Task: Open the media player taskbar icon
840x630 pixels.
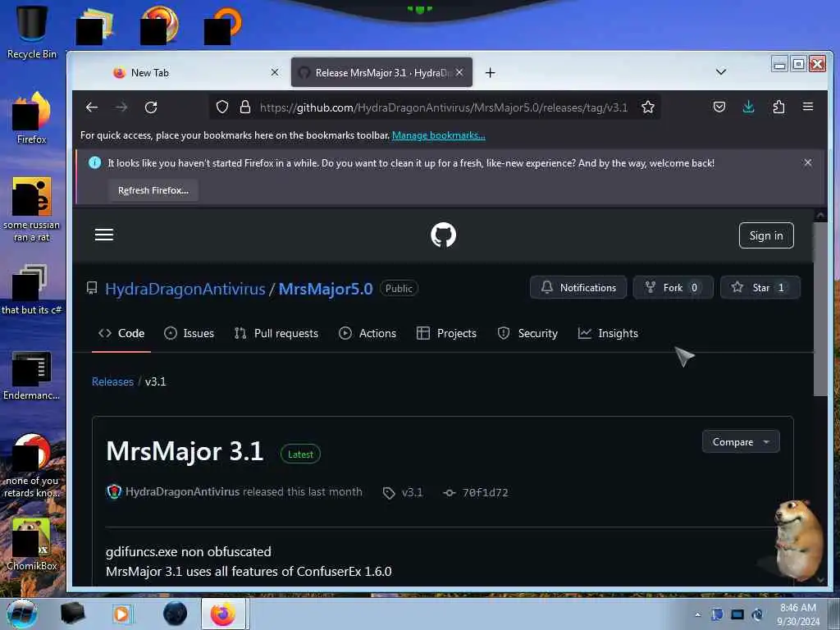Action: (x=121, y=614)
